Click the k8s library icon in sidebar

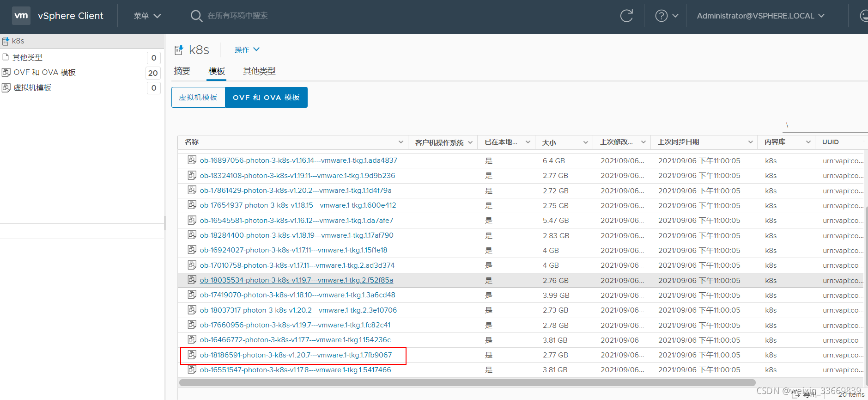tap(6, 41)
